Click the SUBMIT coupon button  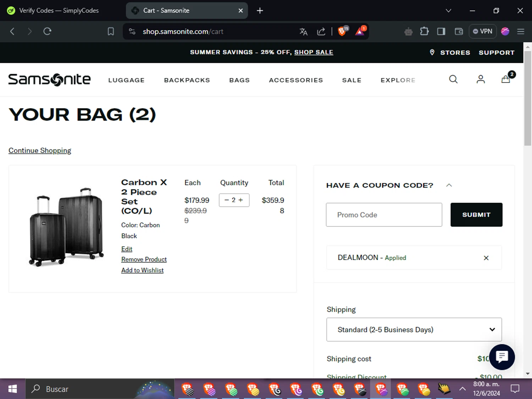click(x=476, y=215)
